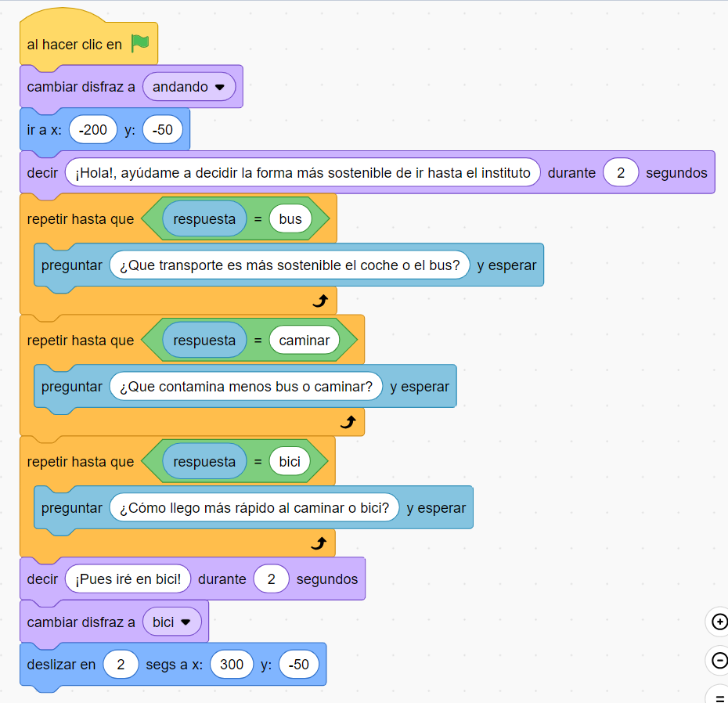Click the coche o bus question field
728x703 pixels.
tap(290, 265)
